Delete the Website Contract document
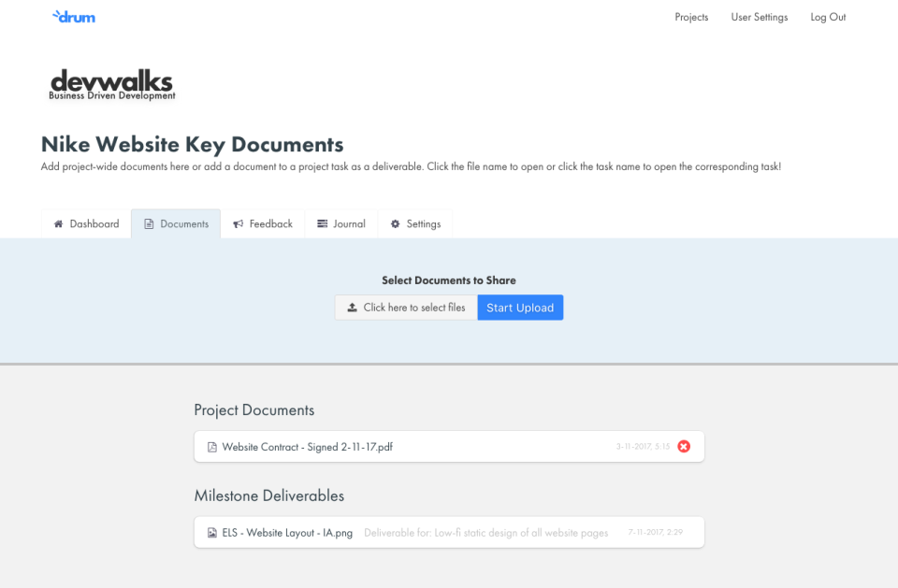Screen dimensions: 898x588 pyautogui.click(x=684, y=447)
